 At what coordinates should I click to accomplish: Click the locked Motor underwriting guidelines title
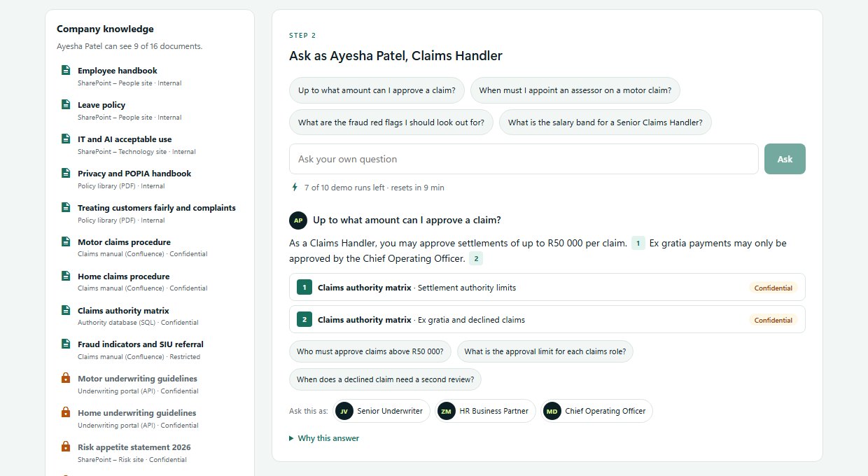click(137, 379)
